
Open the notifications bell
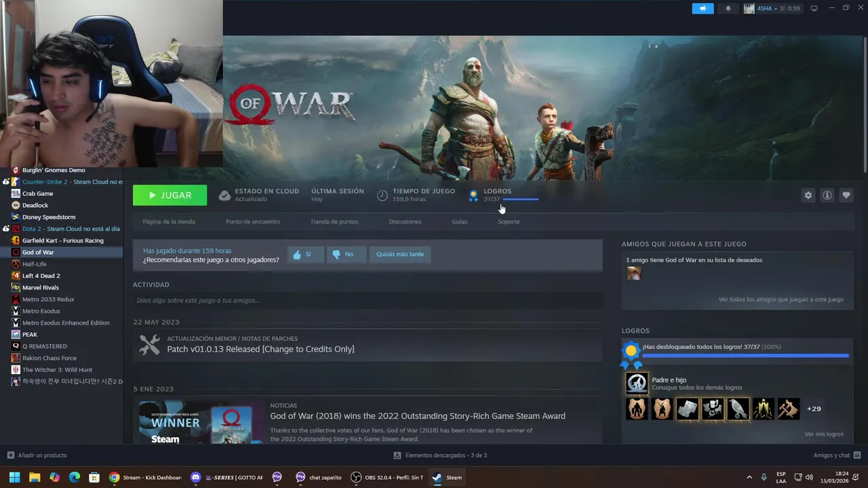[728, 8]
